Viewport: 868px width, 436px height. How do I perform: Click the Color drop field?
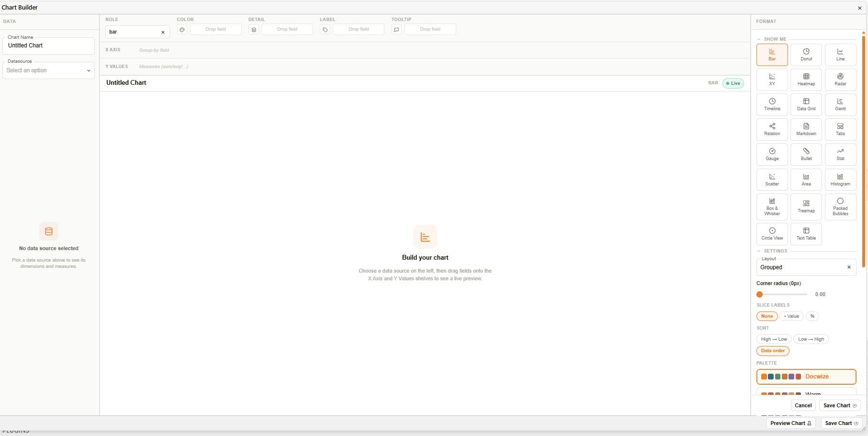coord(215,29)
